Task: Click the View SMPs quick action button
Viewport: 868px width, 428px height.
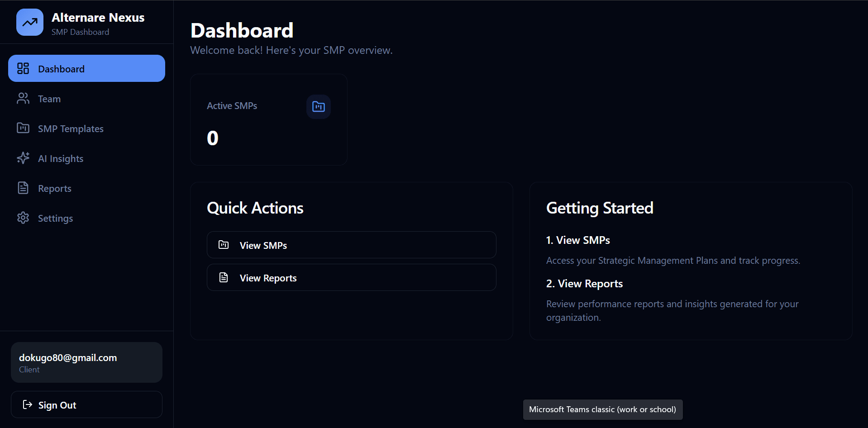Action: click(351, 245)
